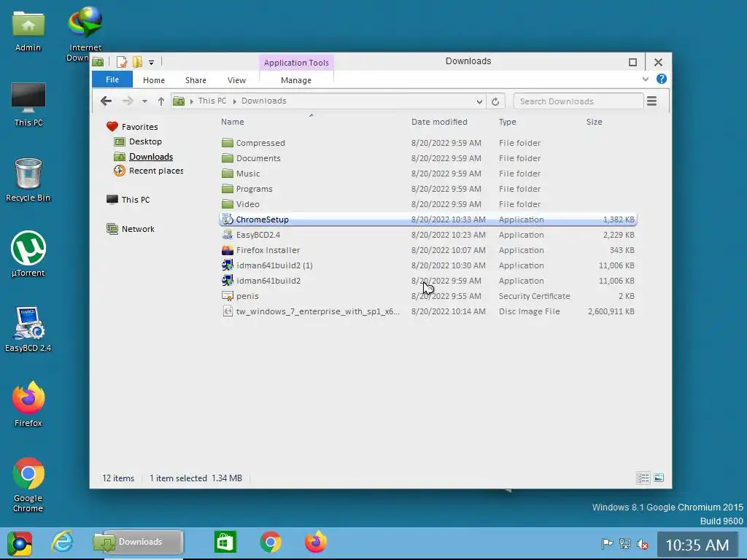
Task: Sort files by Size column header
Action: (594, 122)
